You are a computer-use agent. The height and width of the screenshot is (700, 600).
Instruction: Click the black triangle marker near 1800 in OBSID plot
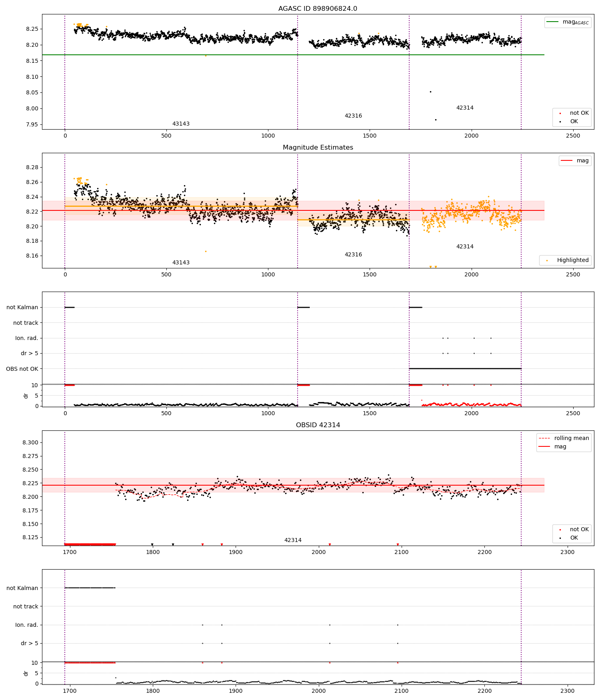(x=152, y=544)
